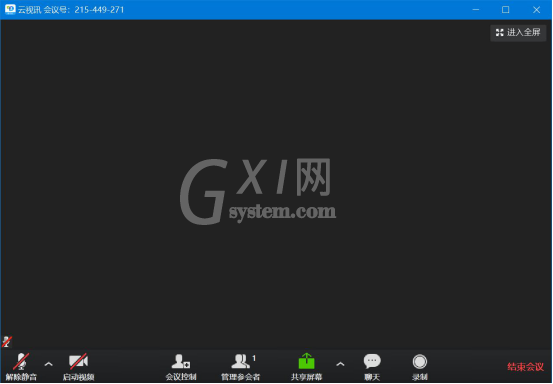Screen dimensions: 553x384
Task: Click the muted microphone indicator on the video area
Action: [x=7, y=342]
